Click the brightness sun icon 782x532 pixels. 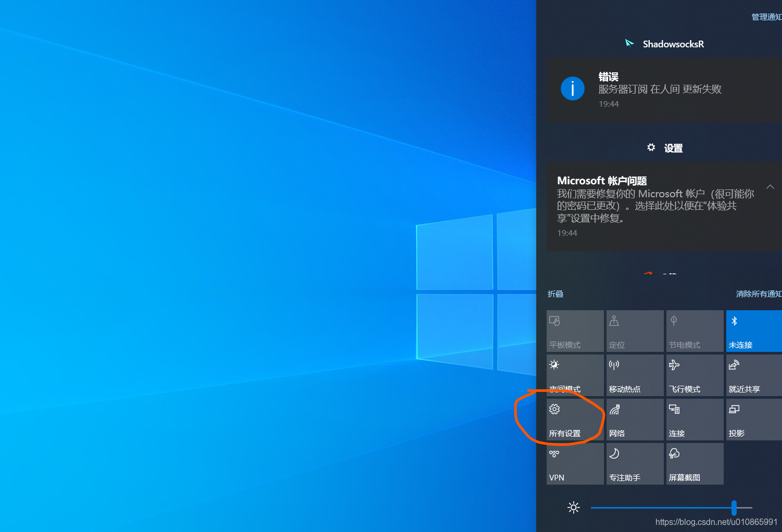point(574,508)
